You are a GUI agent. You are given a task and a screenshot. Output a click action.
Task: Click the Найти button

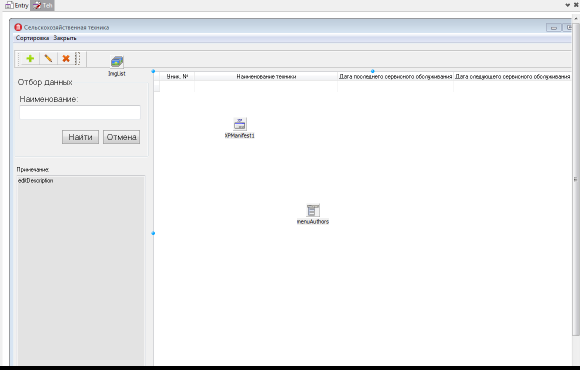[80, 137]
